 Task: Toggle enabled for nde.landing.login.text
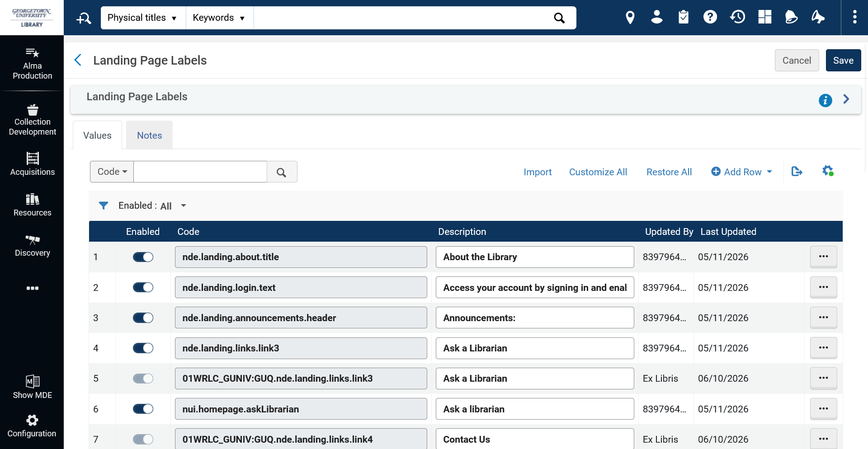coord(143,287)
